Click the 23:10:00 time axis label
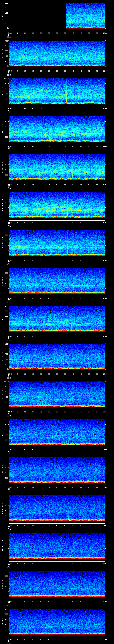The height and width of the screenshot is (644, 114). [x=9, y=71]
